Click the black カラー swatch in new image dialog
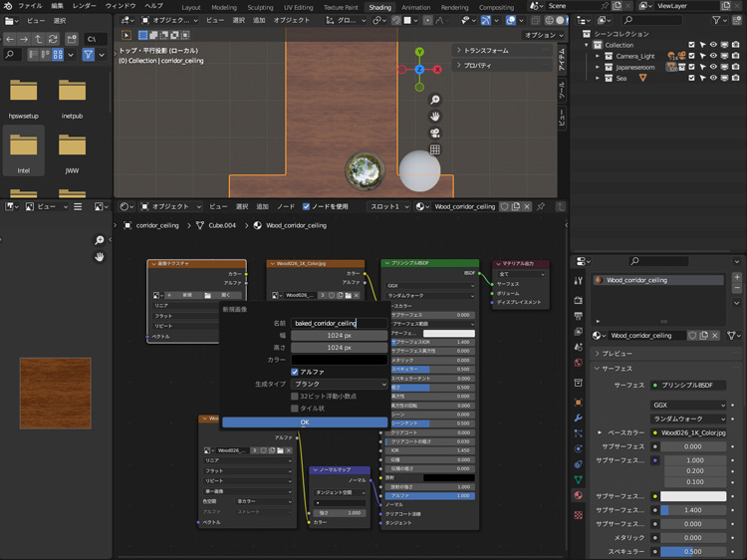 339,360
